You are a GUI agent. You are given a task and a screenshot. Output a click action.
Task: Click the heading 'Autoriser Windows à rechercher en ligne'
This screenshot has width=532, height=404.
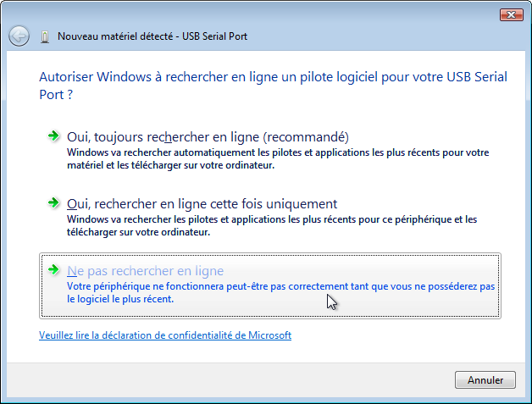click(x=273, y=77)
